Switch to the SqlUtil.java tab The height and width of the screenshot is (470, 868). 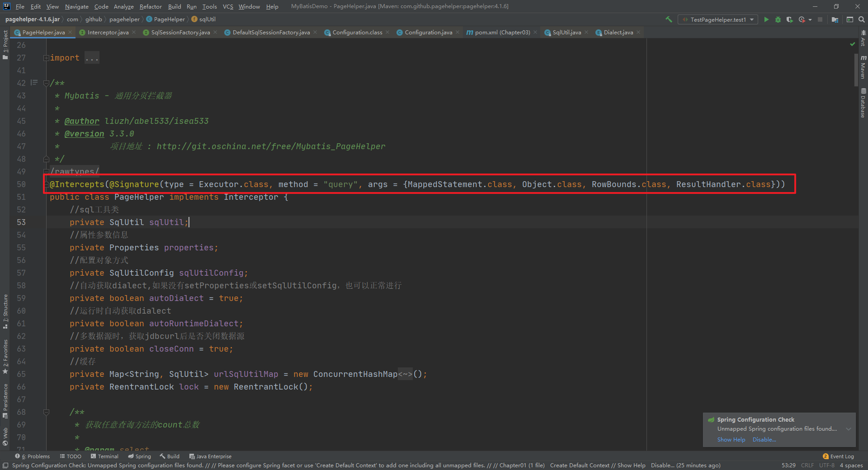tap(566, 33)
